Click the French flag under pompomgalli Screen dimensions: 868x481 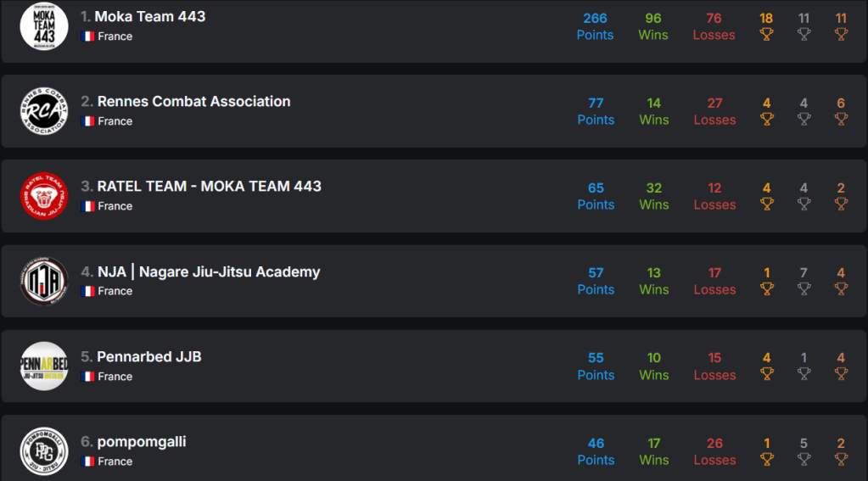click(87, 461)
